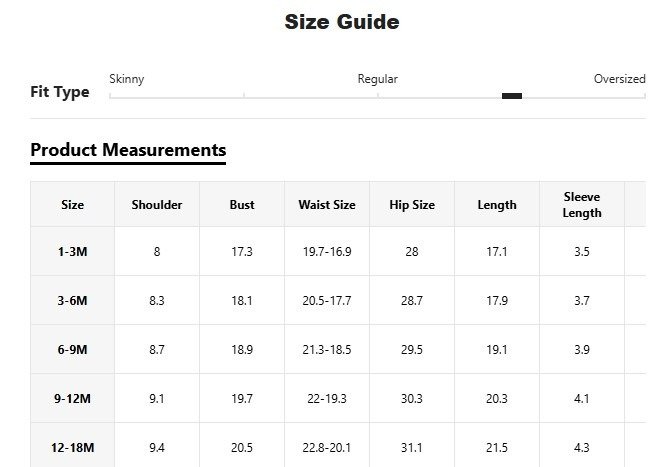The width and height of the screenshot is (665, 467).
Task: Select the 1-3M size row label
Action: (73, 252)
